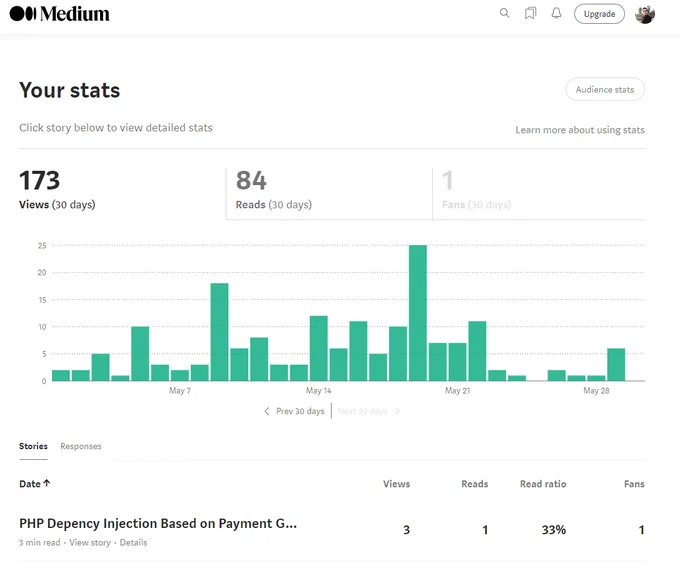680x573 pixels.
Task: Click the May 14 axis label
Action: (x=319, y=391)
